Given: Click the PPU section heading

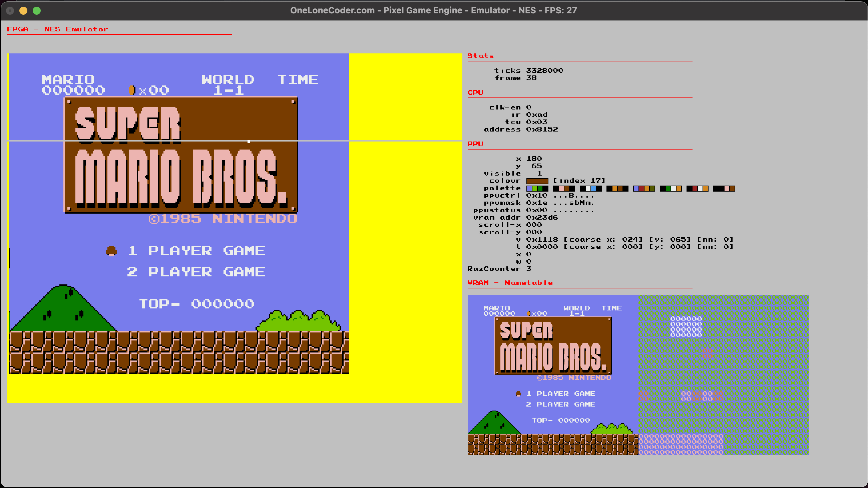Looking at the screenshot, I should (x=475, y=144).
